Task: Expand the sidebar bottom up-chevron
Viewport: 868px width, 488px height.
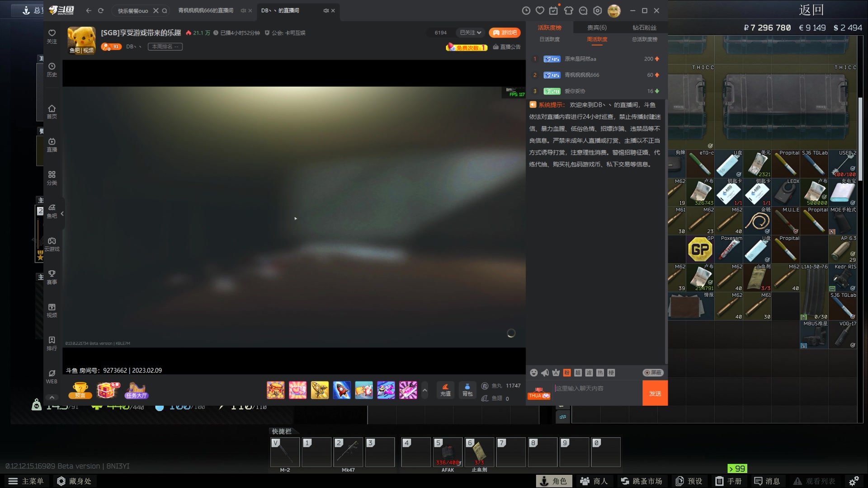Action: tap(52, 397)
